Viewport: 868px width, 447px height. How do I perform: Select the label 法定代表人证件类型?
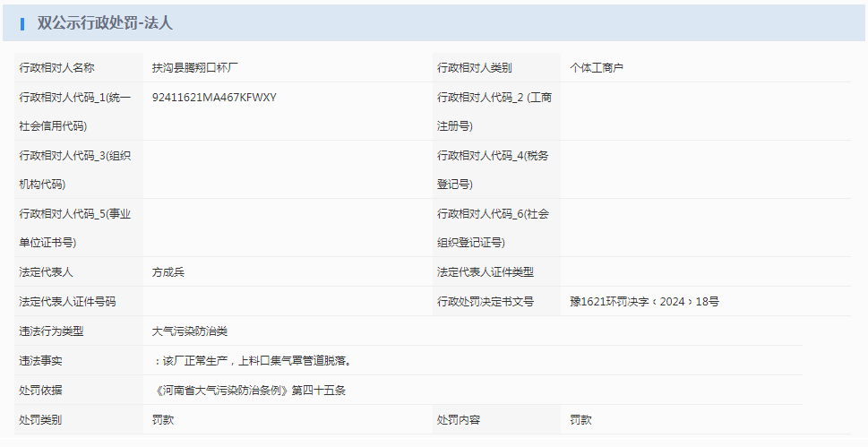click(486, 272)
